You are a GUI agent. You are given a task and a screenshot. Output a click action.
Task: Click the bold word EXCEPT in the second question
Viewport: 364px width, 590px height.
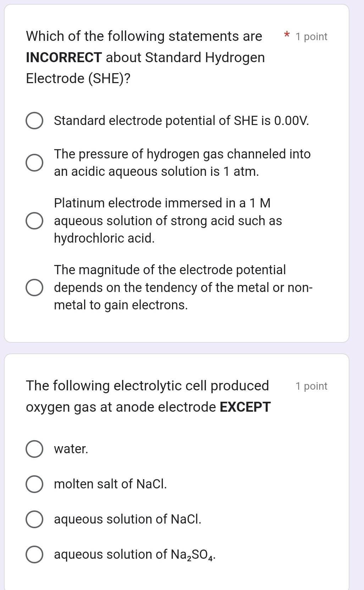[x=245, y=407]
